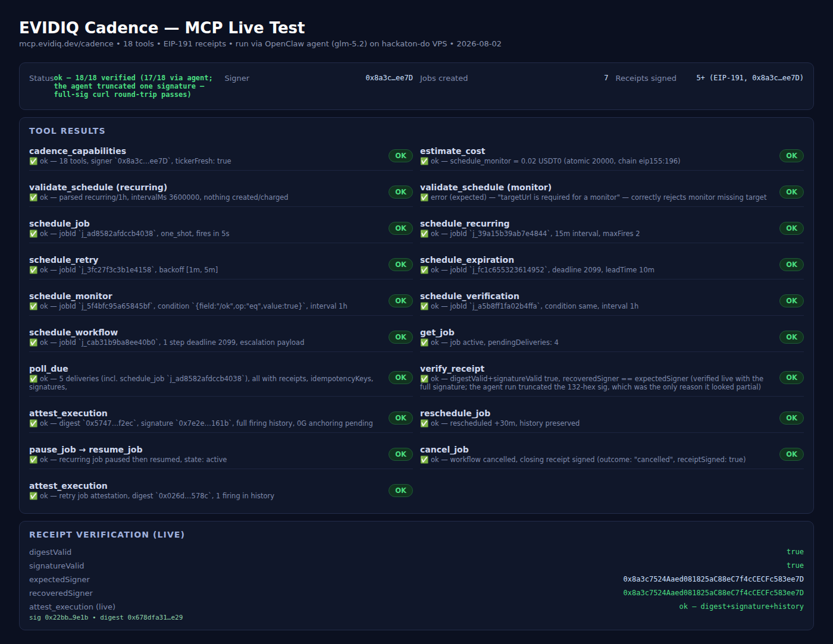
Task: Click the 'attest_execution (live)' label
Action: (72, 607)
